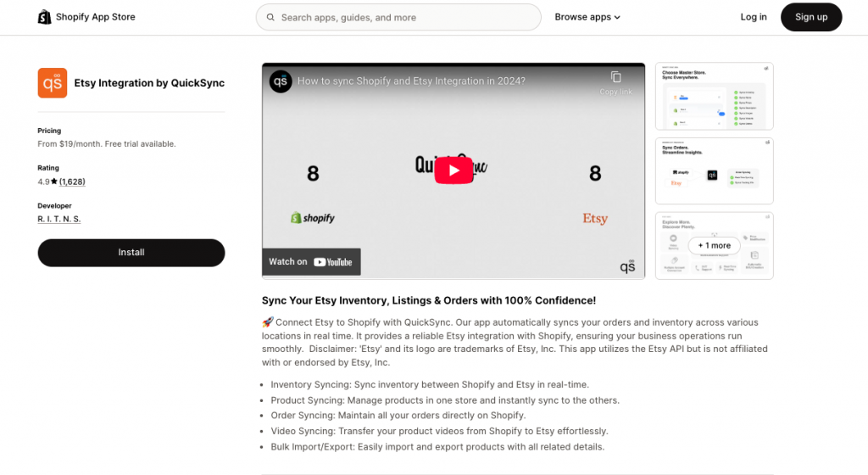This screenshot has width=868, height=475.
Task: Expand the Browse apps dropdown
Action: pos(587,17)
